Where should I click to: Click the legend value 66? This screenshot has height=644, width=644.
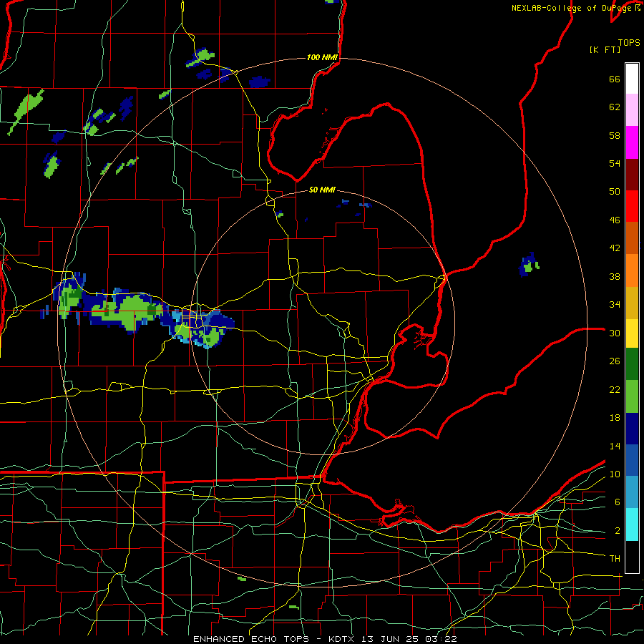coord(615,79)
